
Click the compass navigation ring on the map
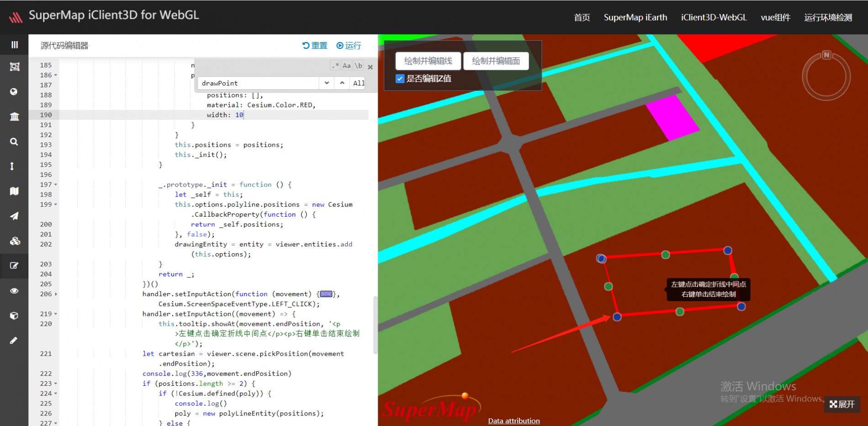(826, 76)
